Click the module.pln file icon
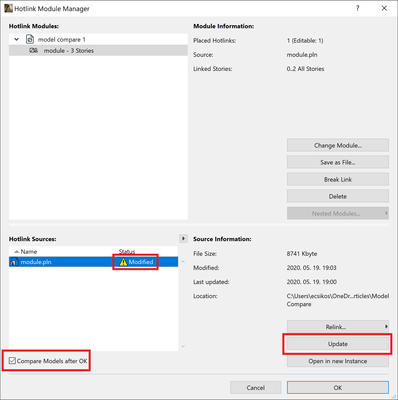Screen dimensions: 398x400 click(x=14, y=262)
